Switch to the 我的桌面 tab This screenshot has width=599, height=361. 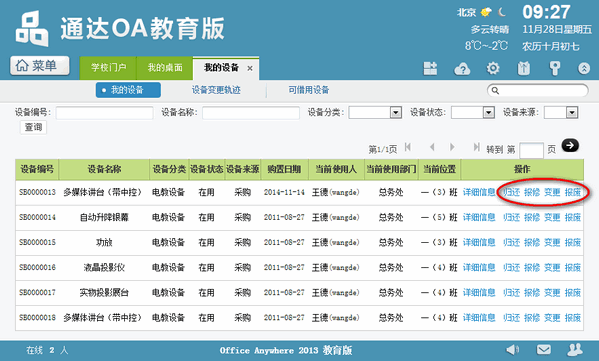pos(165,68)
